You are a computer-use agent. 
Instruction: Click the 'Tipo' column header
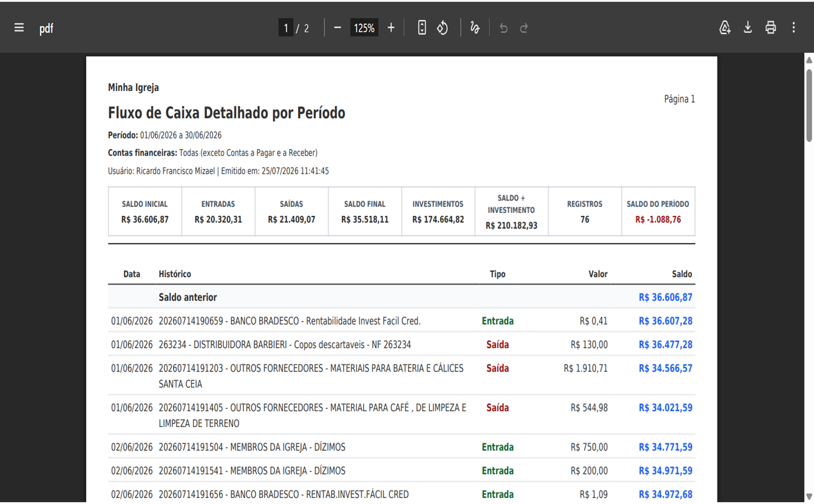[x=498, y=274]
